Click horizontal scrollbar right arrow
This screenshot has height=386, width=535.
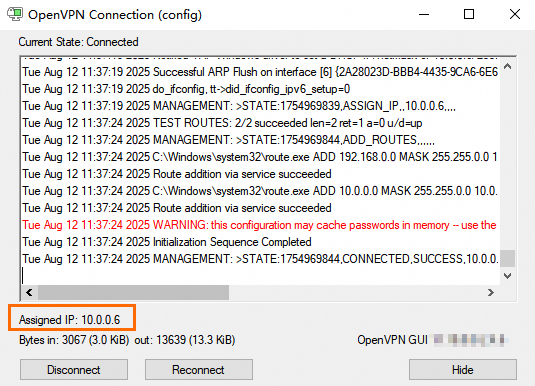[x=491, y=292]
